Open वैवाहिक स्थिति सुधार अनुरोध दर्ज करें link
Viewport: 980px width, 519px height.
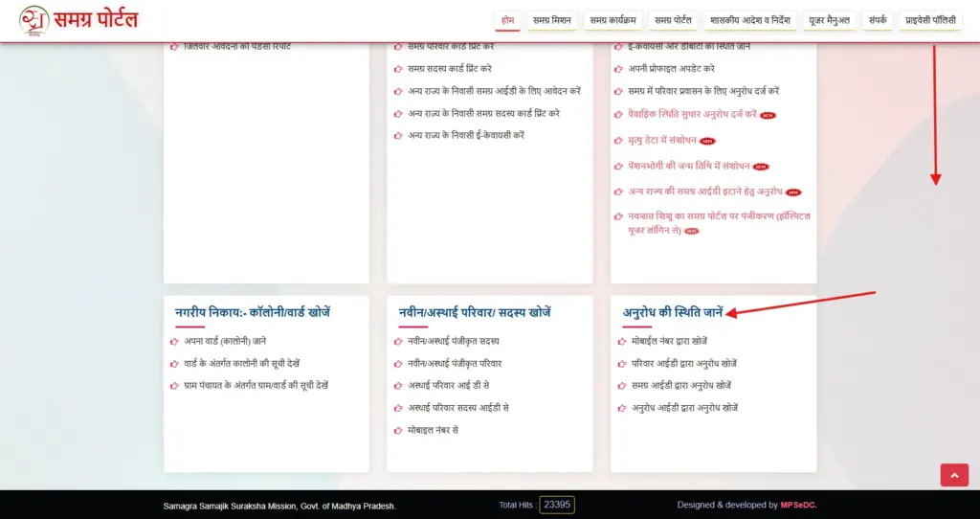692,115
